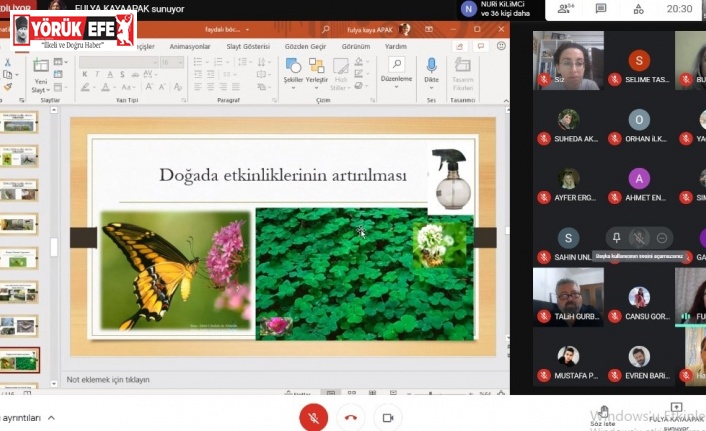Open the activities shapes icon
Screen dimensions: 706x431
click(638, 9)
